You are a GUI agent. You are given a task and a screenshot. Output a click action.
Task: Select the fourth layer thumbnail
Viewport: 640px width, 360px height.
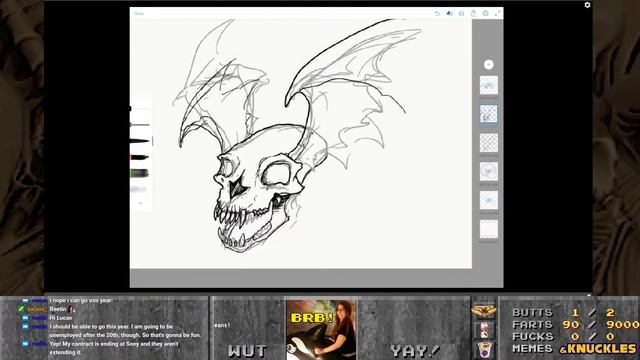tap(489, 171)
